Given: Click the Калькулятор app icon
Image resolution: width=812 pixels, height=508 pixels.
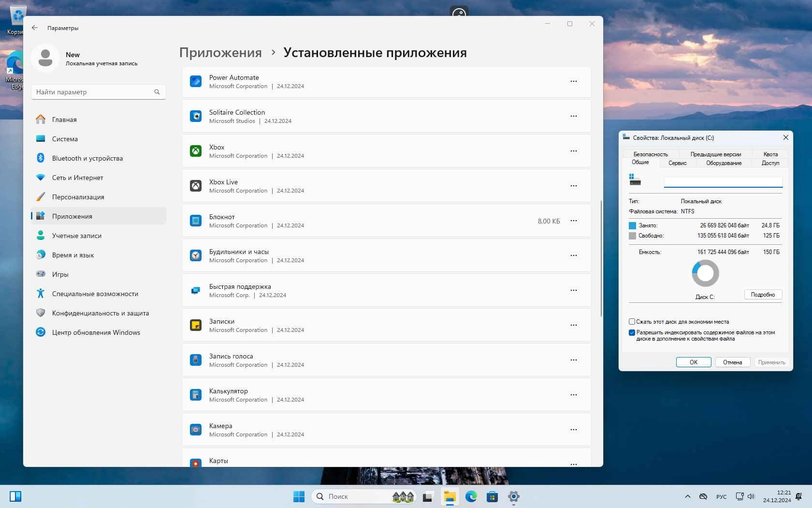Looking at the screenshot, I should [x=196, y=395].
